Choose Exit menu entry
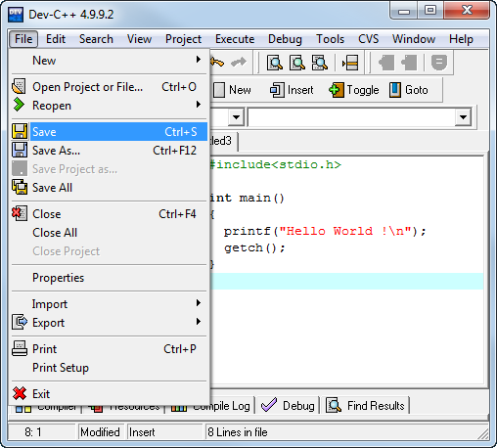The width and height of the screenshot is (497, 448). pos(109,393)
